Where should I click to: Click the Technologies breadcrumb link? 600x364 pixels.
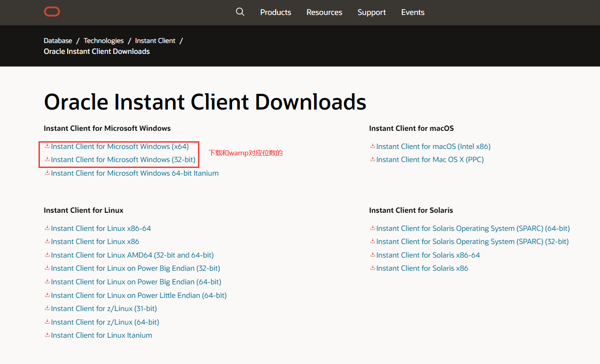[103, 40]
